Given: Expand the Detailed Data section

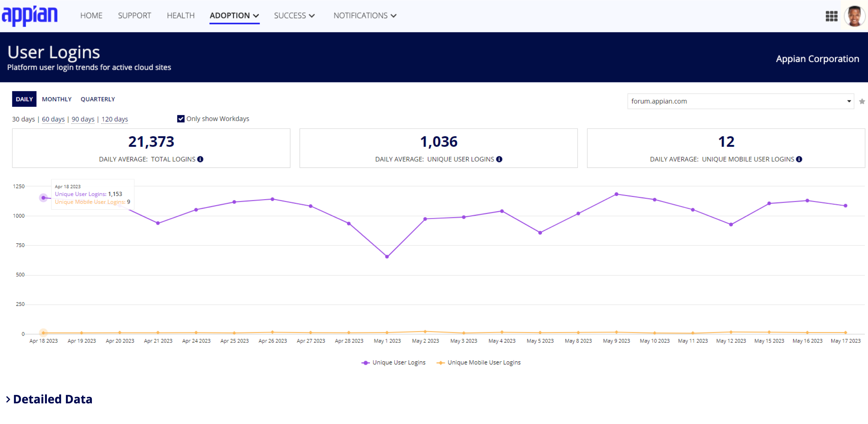Looking at the screenshot, I should click(x=49, y=399).
